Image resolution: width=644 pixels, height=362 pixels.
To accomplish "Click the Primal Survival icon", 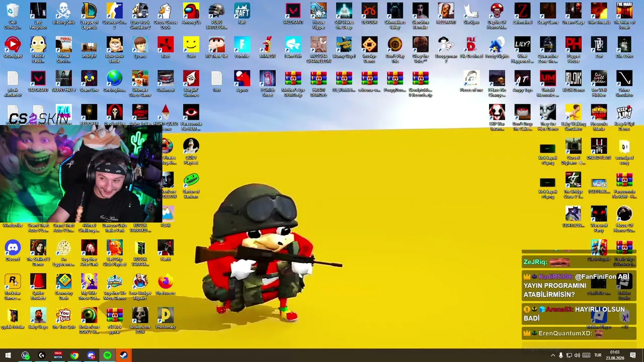I will tap(63, 50).
